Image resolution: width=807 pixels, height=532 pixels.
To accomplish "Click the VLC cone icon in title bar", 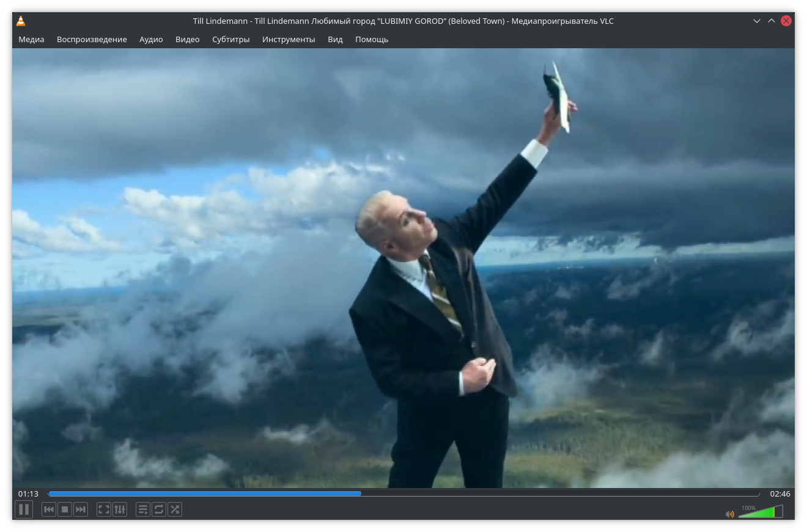I will (x=21, y=21).
